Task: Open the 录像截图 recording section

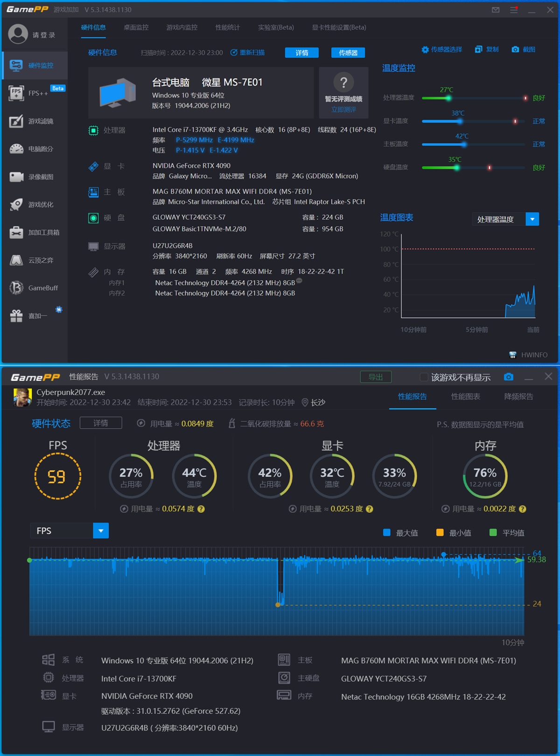Action: coord(35,177)
